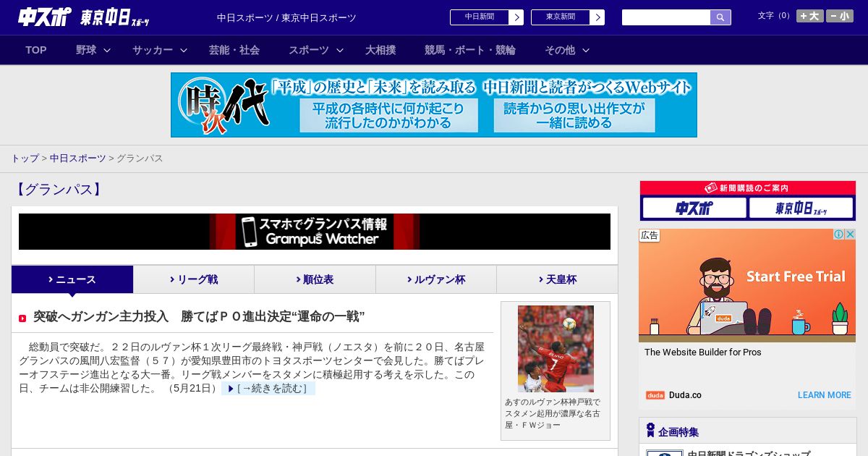Click the →続きを読む read-more link
Image resolution: width=868 pixels, height=456 pixels.
pos(268,389)
